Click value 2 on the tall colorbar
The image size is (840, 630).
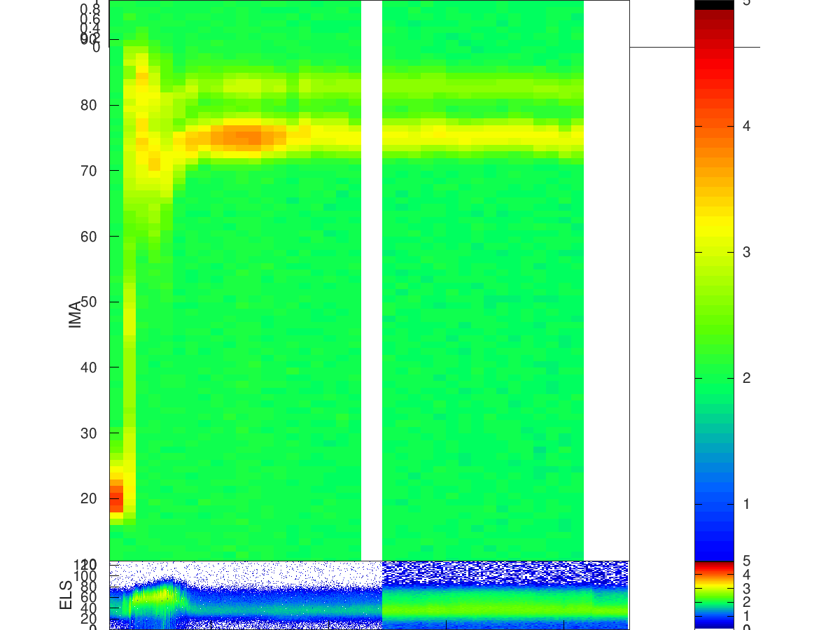pyautogui.click(x=746, y=378)
